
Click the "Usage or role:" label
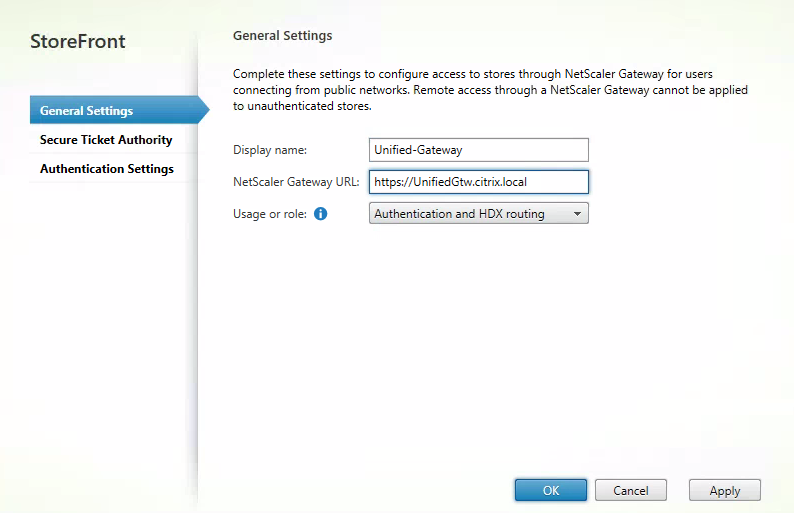[270, 214]
